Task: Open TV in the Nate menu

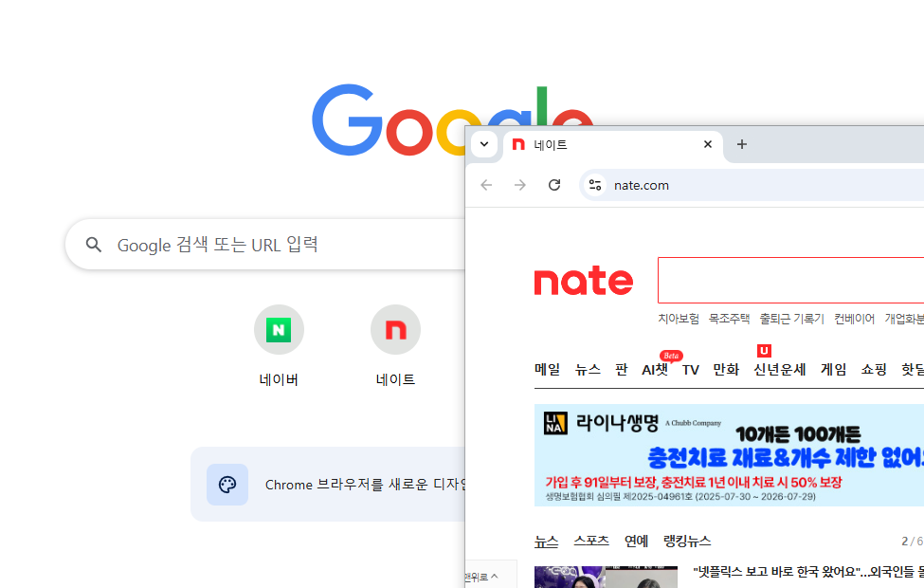Action: pyautogui.click(x=691, y=370)
